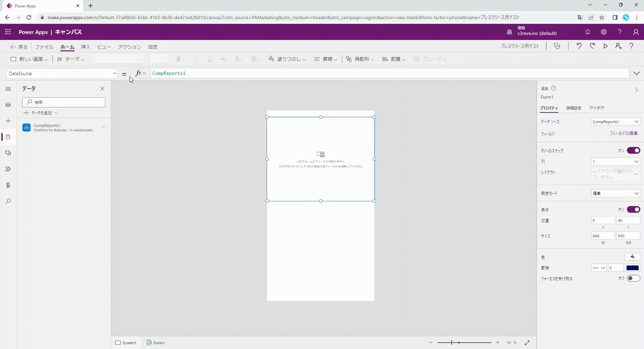Viewport: 644px width, 349px height.
Task: Click the 戻る back button
Action: [x=19, y=47]
